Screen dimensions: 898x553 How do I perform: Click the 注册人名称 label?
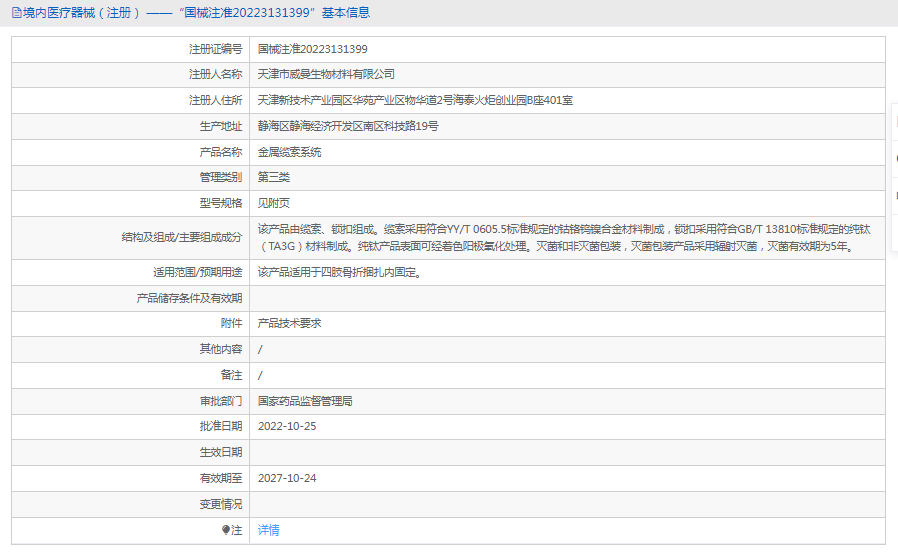point(216,74)
